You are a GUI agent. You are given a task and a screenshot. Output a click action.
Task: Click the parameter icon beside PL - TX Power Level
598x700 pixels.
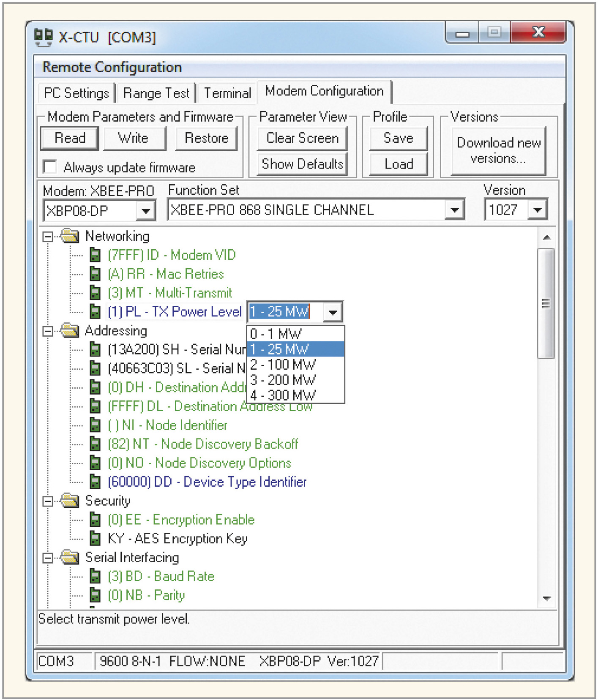(96, 312)
